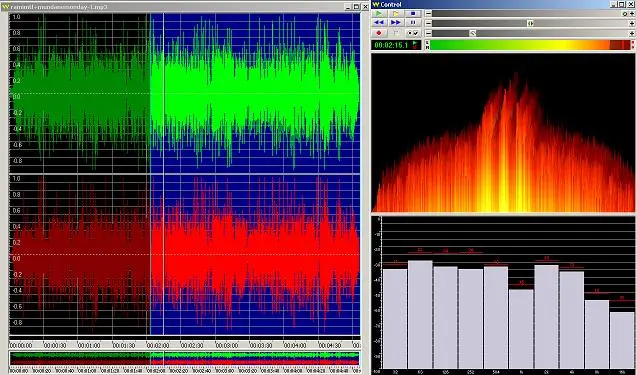
Task: Click the grayed-out button beside Record
Action: coord(396,33)
